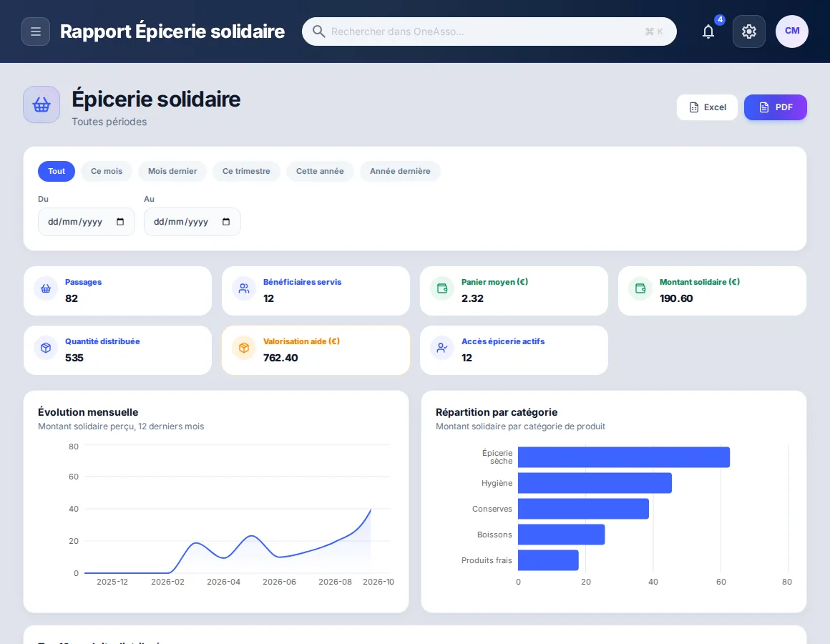Click the Quantité distribuée box icon
Image resolution: width=830 pixels, height=644 pixels.
[46, 348]
